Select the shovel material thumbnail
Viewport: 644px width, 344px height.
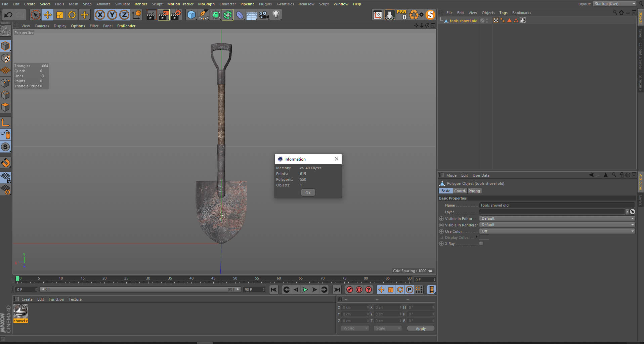(20, 311)
